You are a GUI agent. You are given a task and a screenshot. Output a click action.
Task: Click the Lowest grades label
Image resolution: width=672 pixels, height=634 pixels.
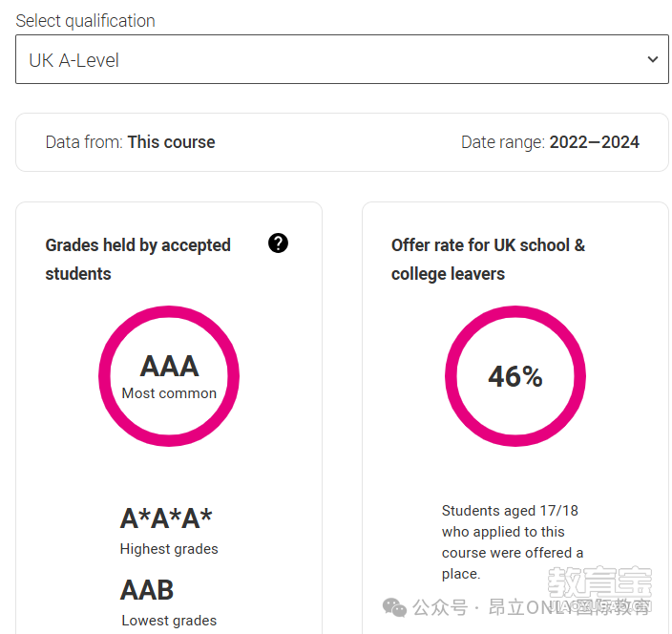(169, 621)
